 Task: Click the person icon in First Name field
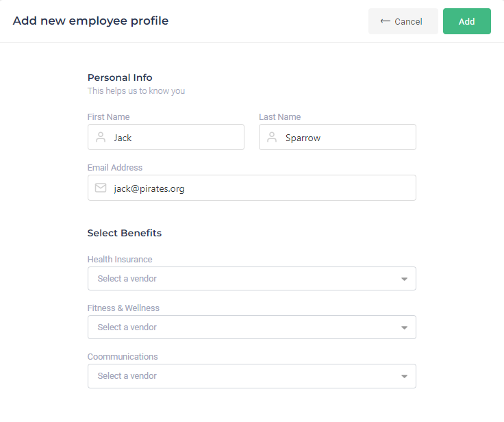(101, 137)
